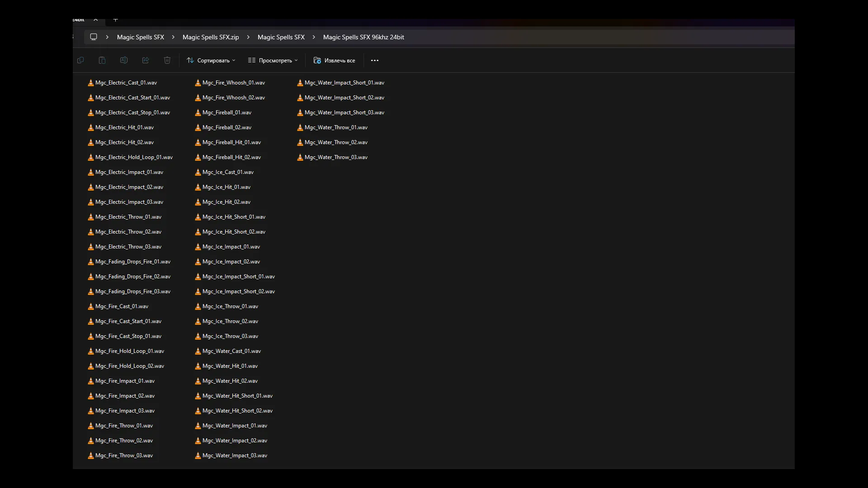Expand the chevron right of the This PC icon

click(x=107, y=37)
